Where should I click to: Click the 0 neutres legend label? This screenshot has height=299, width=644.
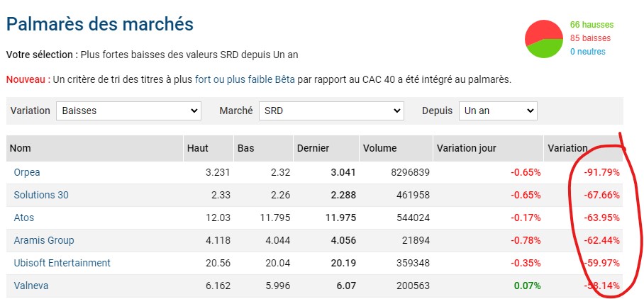tap(588, 52)
